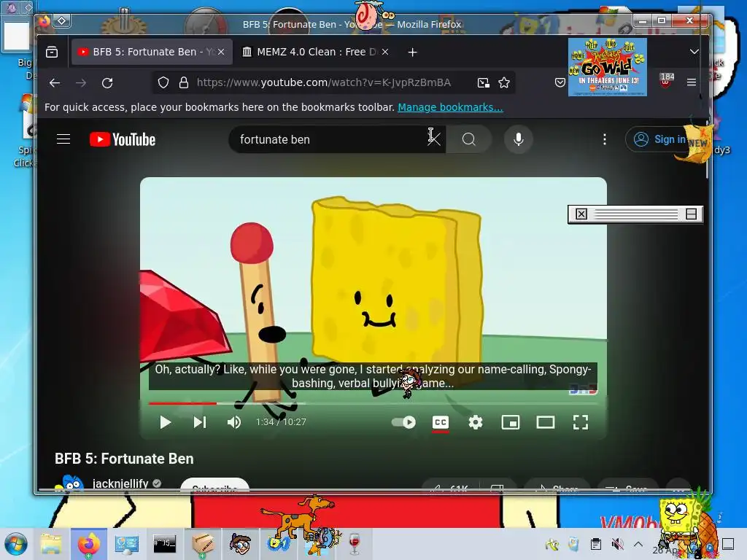Reload the current YouTube page
Screen dimensions: 747x560
pos(107,83)
